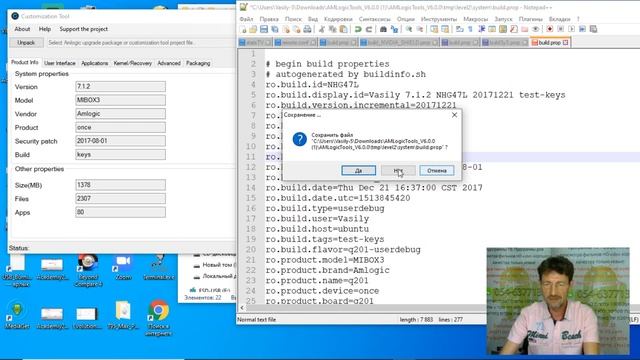The image size is (640, 360).
Task: Open Help menu in Customization Tool
Action: [x=44, y=29]
